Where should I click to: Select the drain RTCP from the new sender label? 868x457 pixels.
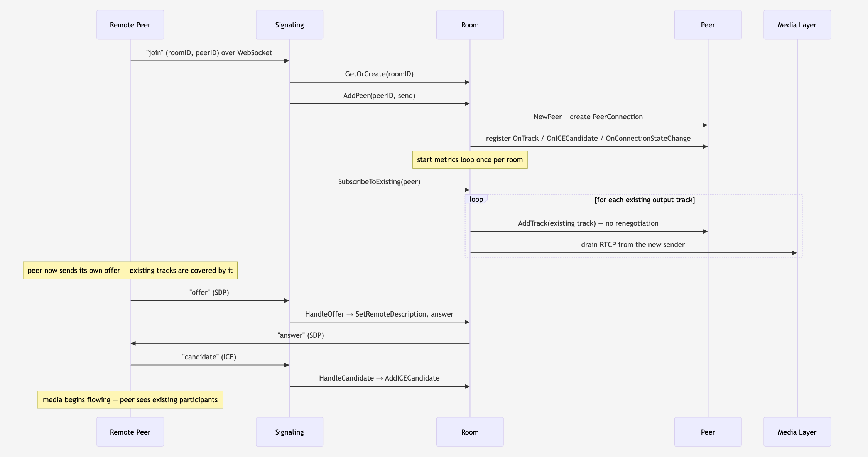click(x=633, y=245)
